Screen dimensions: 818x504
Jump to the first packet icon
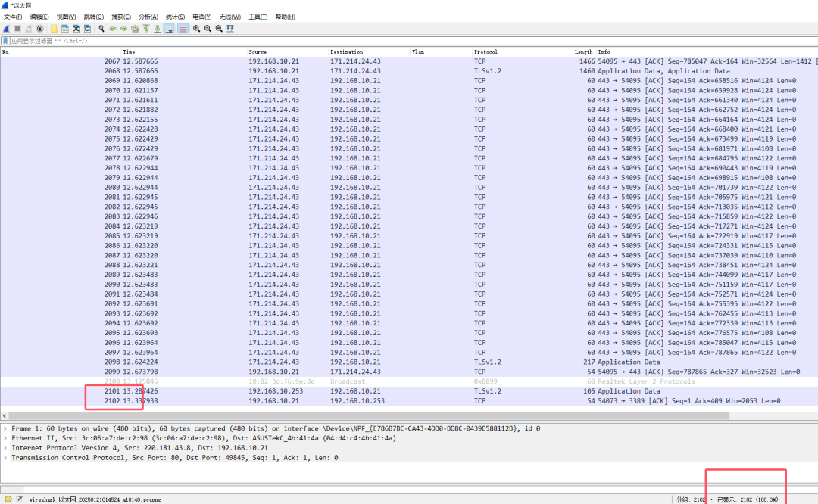click(x=146, y=29)
